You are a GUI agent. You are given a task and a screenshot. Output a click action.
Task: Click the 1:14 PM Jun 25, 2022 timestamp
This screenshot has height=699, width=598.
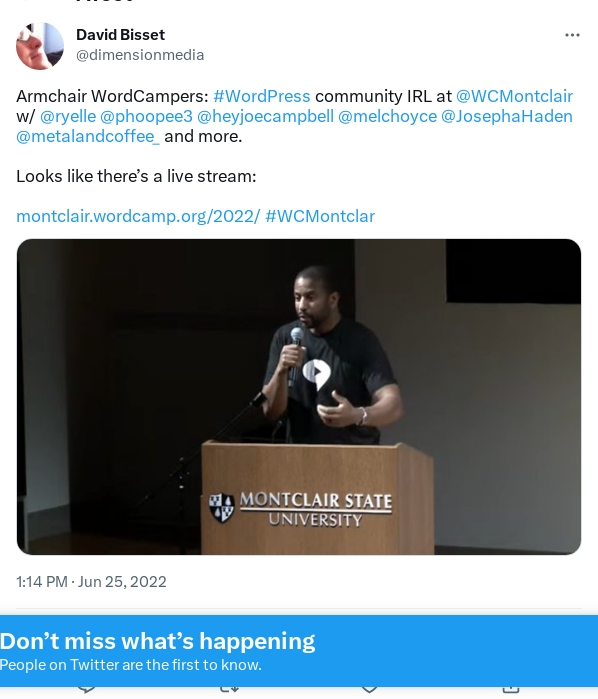click(x=91, y=582)
